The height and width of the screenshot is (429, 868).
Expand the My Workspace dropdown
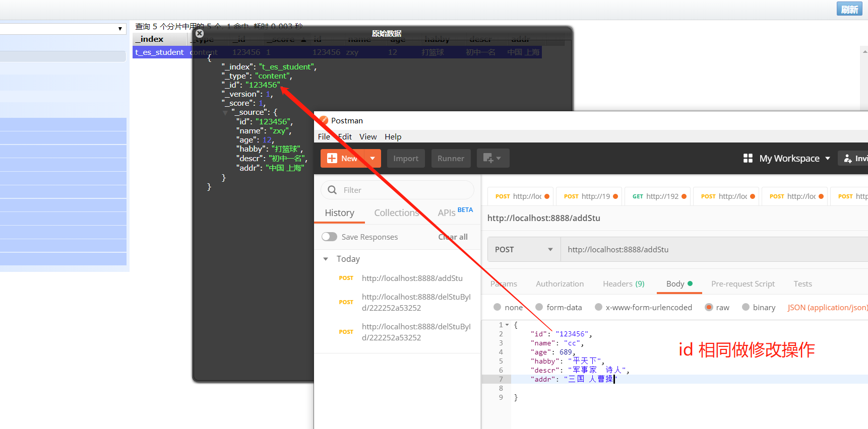(x=795, y=158)
